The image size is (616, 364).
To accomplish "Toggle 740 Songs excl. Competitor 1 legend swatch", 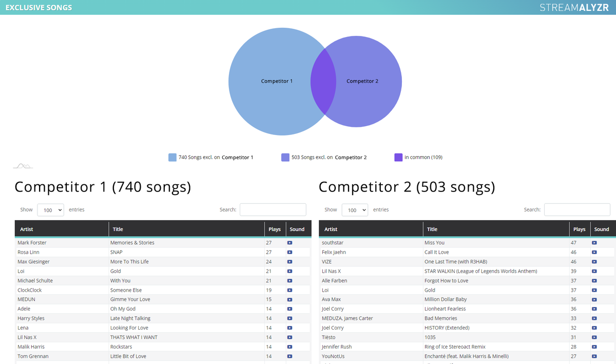I will (172, 157).
